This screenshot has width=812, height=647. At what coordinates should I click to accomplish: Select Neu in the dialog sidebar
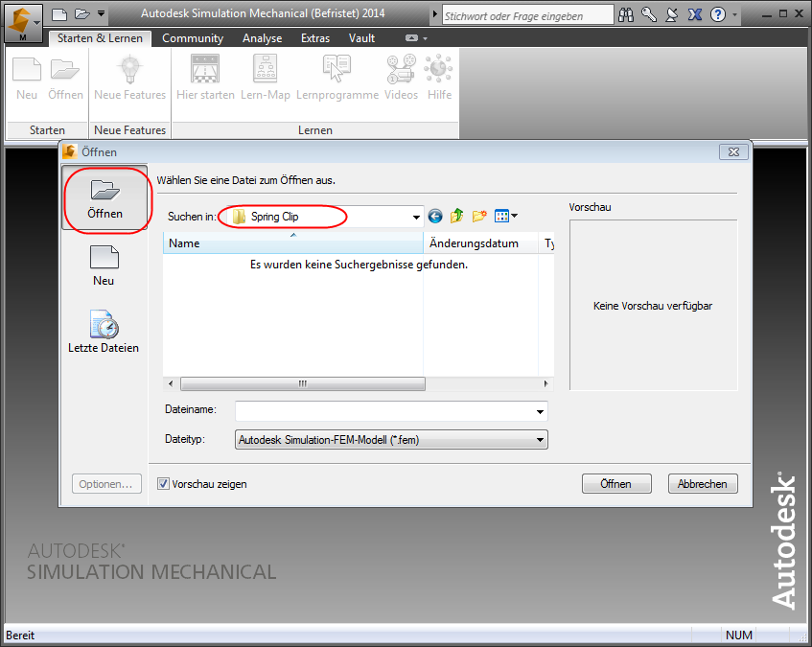tap(104, 266)
